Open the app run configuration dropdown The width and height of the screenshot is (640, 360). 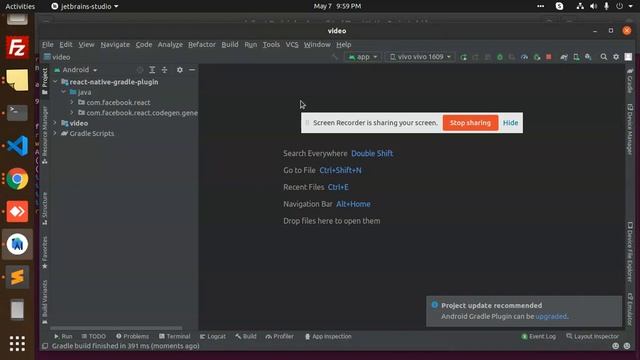(362, 57)
